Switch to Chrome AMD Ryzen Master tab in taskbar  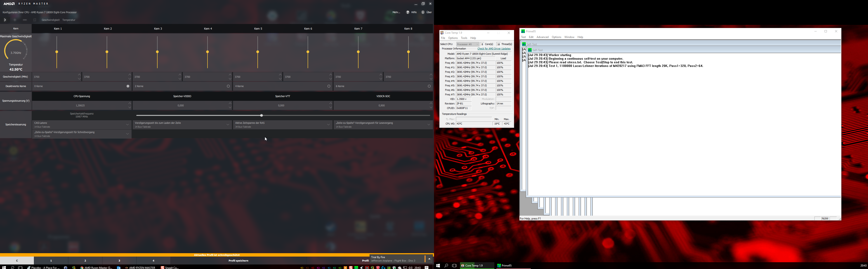coord(96,267)
